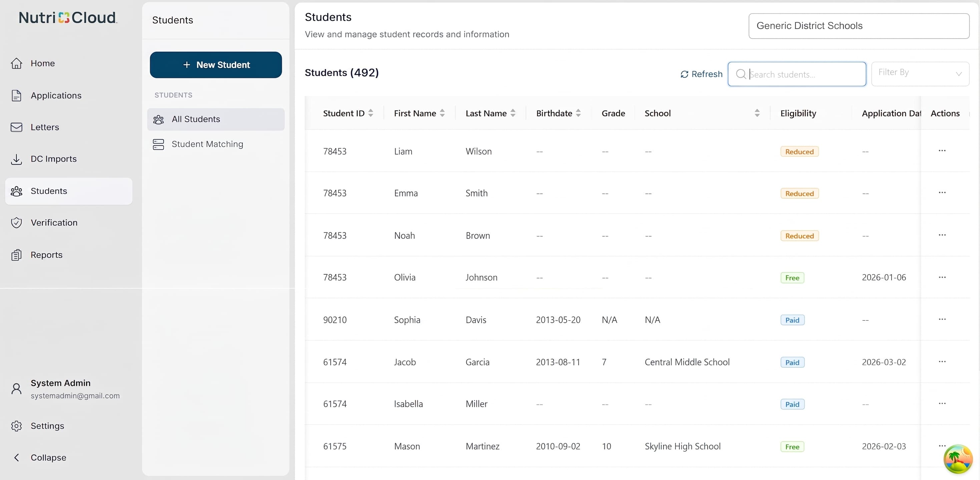Click the Reduced badge for Liam Wilson
This screenshot has width=980, height=480.
click(799, 152)
